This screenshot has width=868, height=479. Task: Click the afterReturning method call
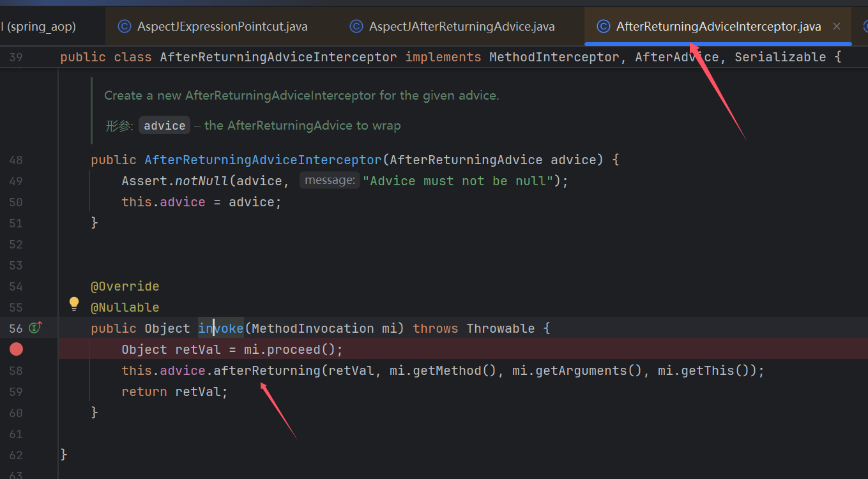[x=267, y=370]
